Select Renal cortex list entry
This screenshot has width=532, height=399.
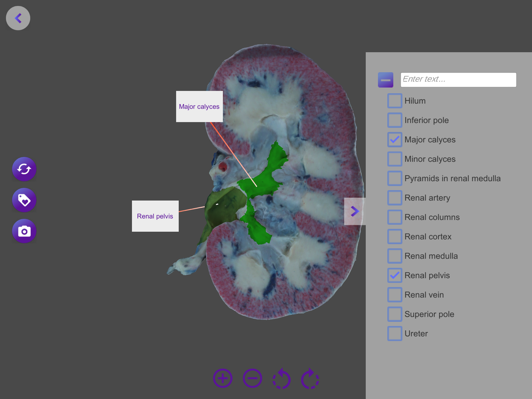428,237
